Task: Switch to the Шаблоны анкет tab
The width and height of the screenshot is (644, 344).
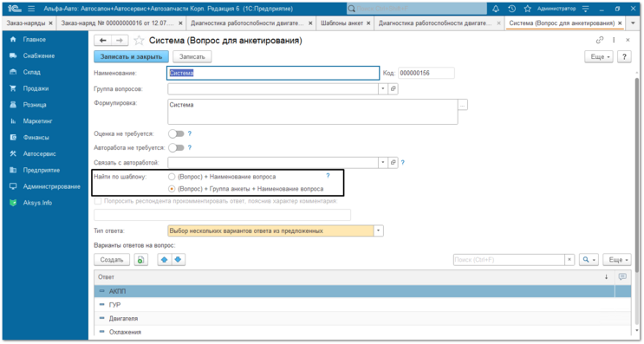Action: [x=342, y=23]
